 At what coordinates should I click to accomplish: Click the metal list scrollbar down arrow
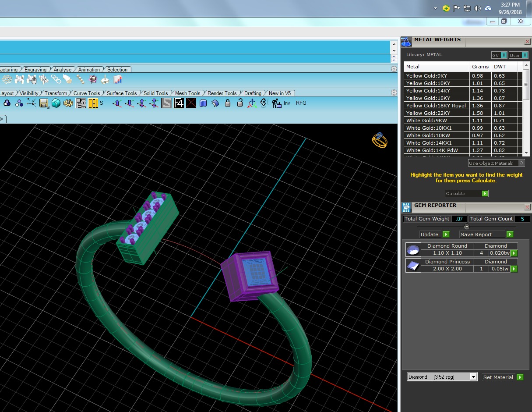pos(526,153)
